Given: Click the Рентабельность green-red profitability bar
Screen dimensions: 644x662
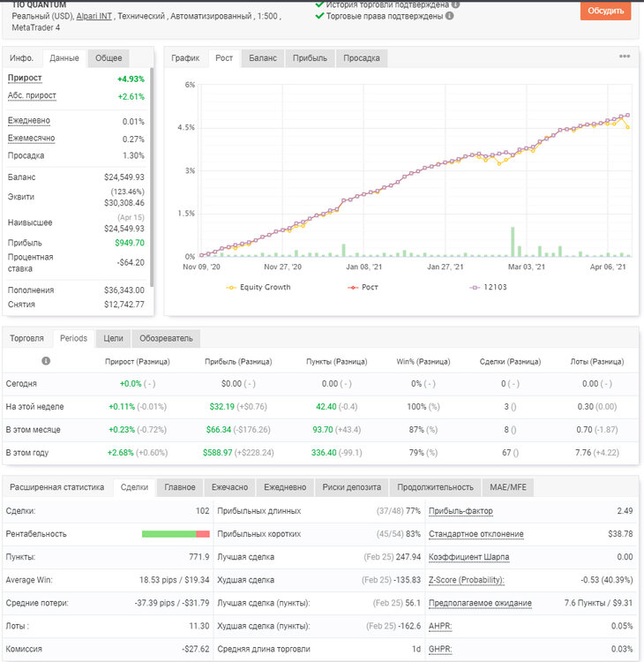Looking at the screenshot, I should (176, 534).
